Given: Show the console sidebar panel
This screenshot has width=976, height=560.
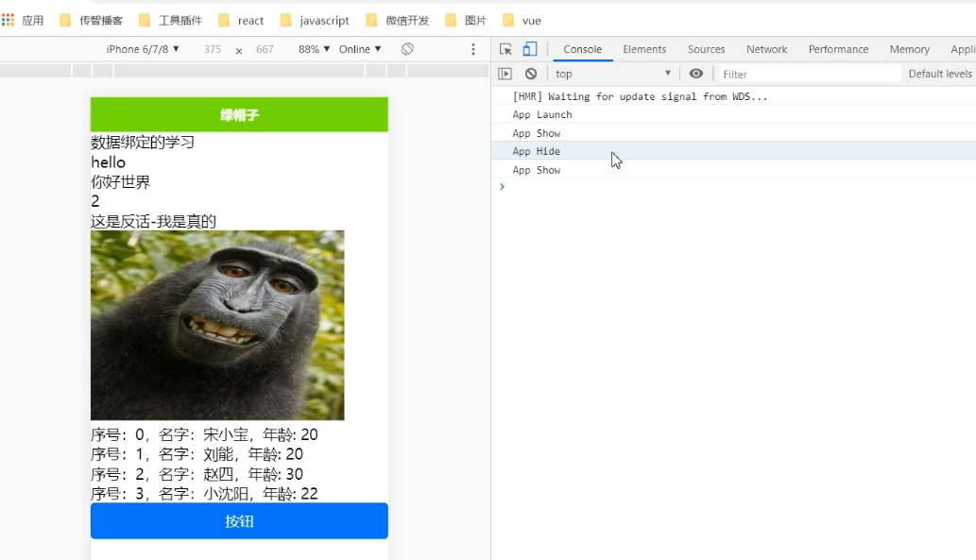Looking at the screenshot, I should tap(504, 73).
